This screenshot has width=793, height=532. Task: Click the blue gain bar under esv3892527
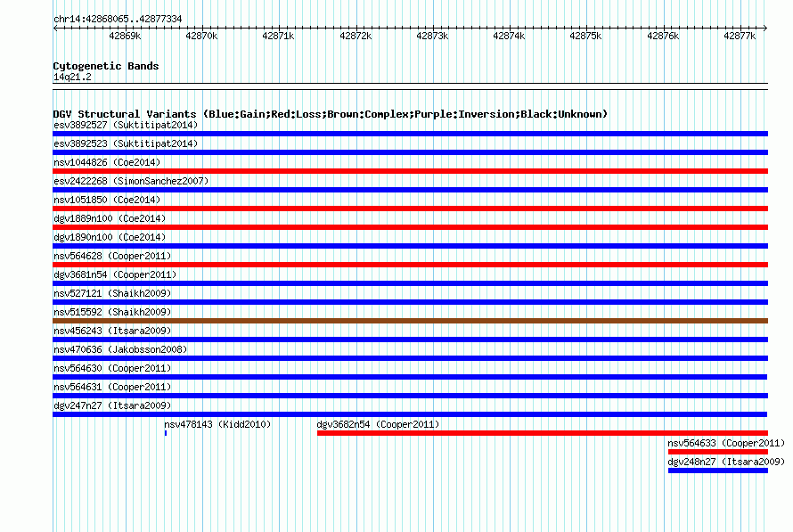[x=410, y=134]
